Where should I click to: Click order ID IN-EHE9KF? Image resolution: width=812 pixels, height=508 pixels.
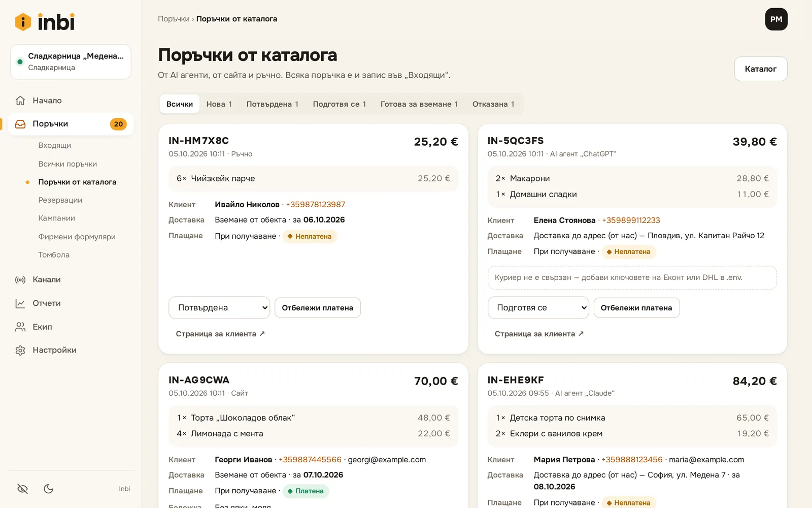coord(516,380)
